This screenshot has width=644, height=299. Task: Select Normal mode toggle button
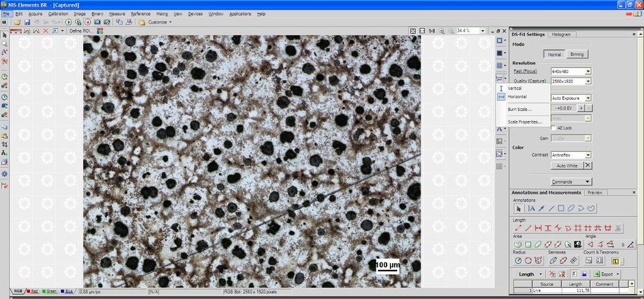554,54
